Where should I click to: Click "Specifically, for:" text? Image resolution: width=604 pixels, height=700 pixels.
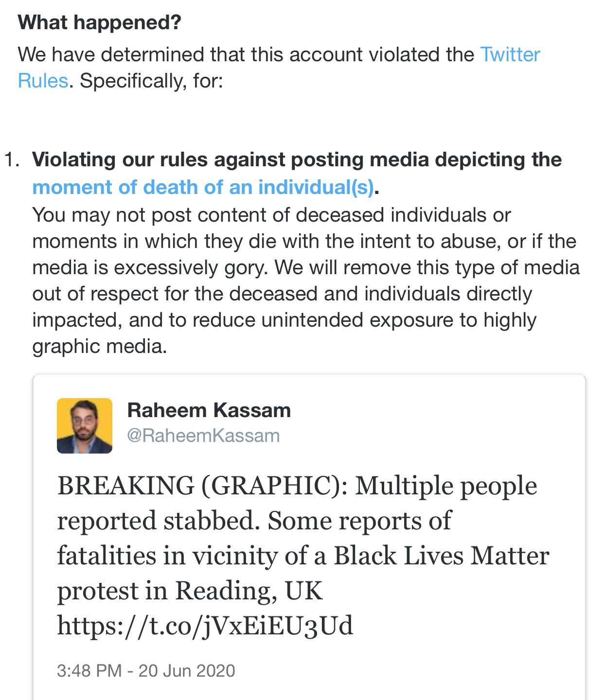[151, 81]
